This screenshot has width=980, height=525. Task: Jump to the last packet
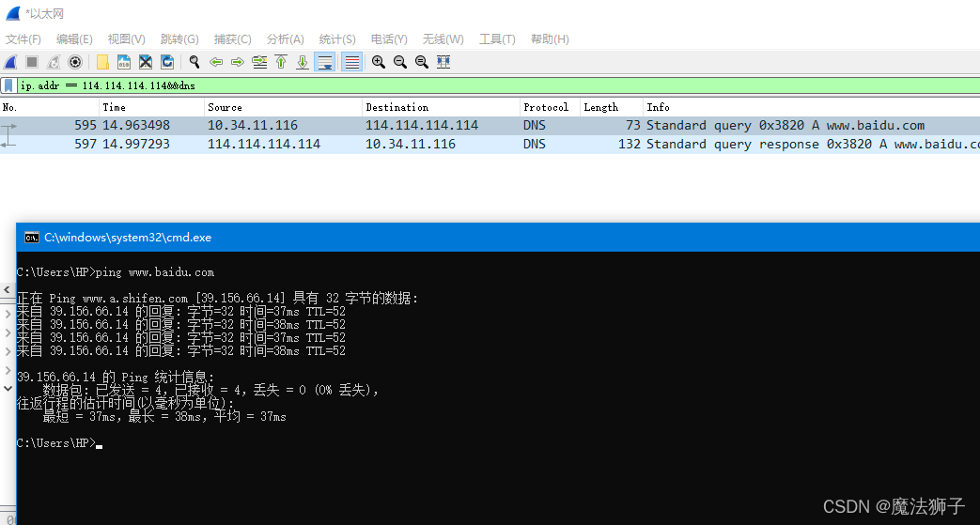(x=303, y=62)
